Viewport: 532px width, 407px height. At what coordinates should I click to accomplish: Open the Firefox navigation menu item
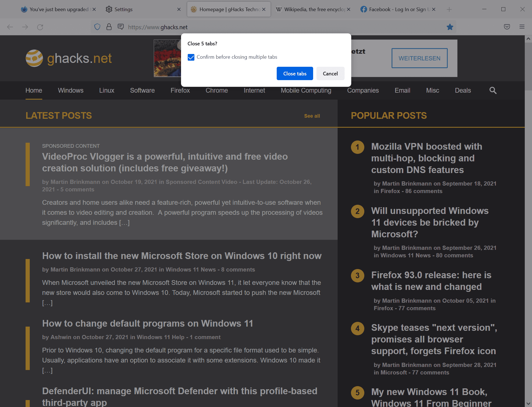point(180,90)
